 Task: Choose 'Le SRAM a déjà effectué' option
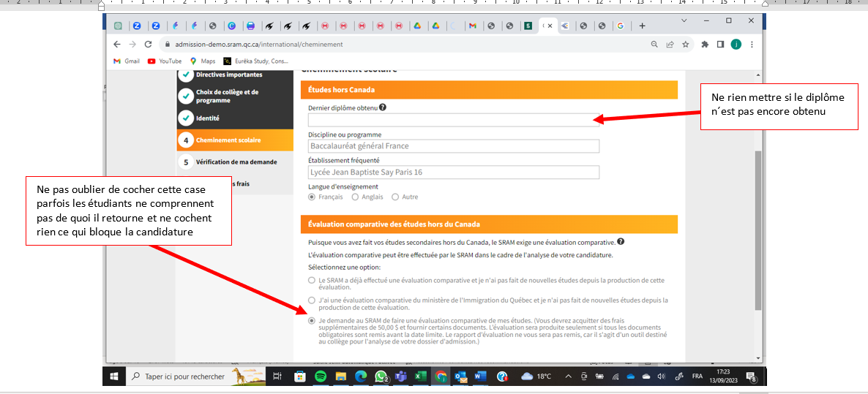coord(313,280)
